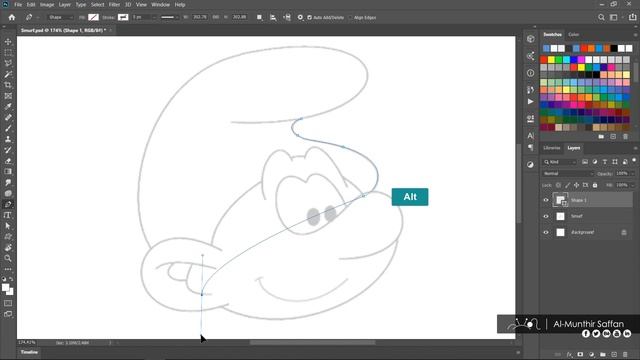
Task: Hide the Shape 1 layer
Action: point(546,200)
